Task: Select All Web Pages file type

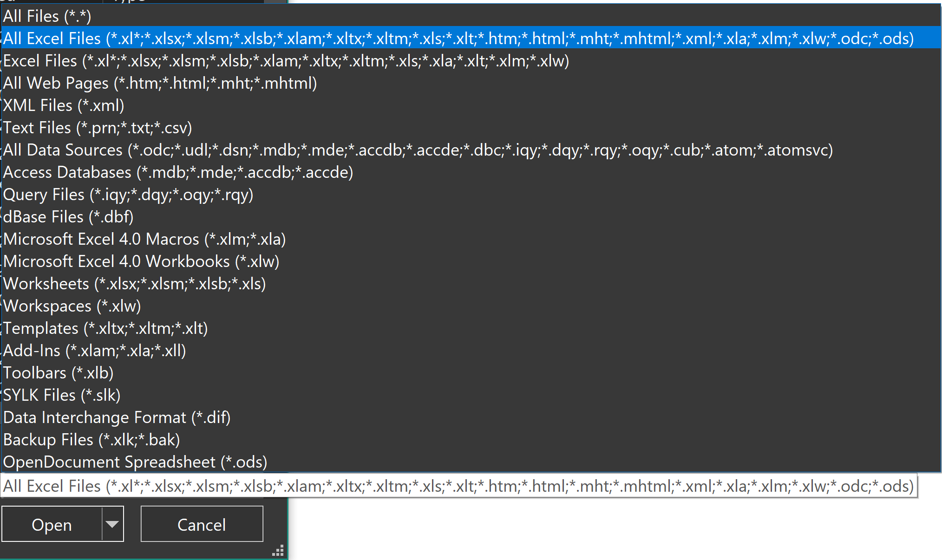Action: tap(160, 83)
